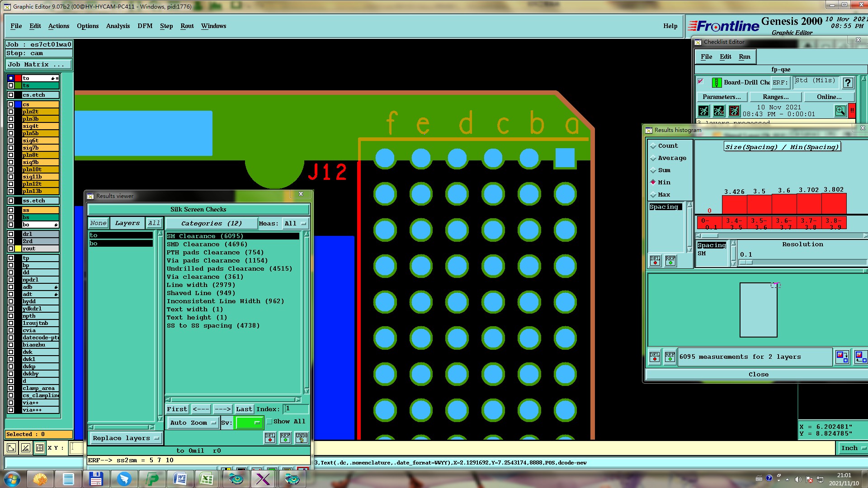Open the Auto Zoom dropdown
The width and height of the screenshot is (868, 488).
tap(193, 423)
